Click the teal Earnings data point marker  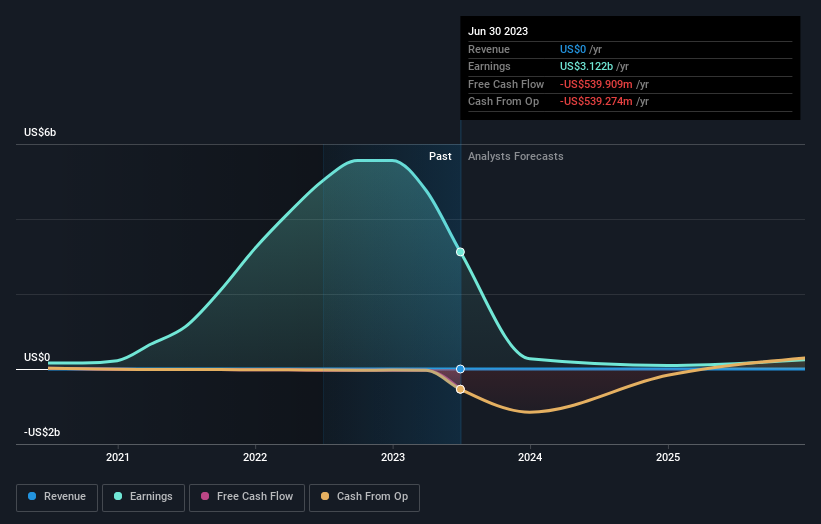460,252
